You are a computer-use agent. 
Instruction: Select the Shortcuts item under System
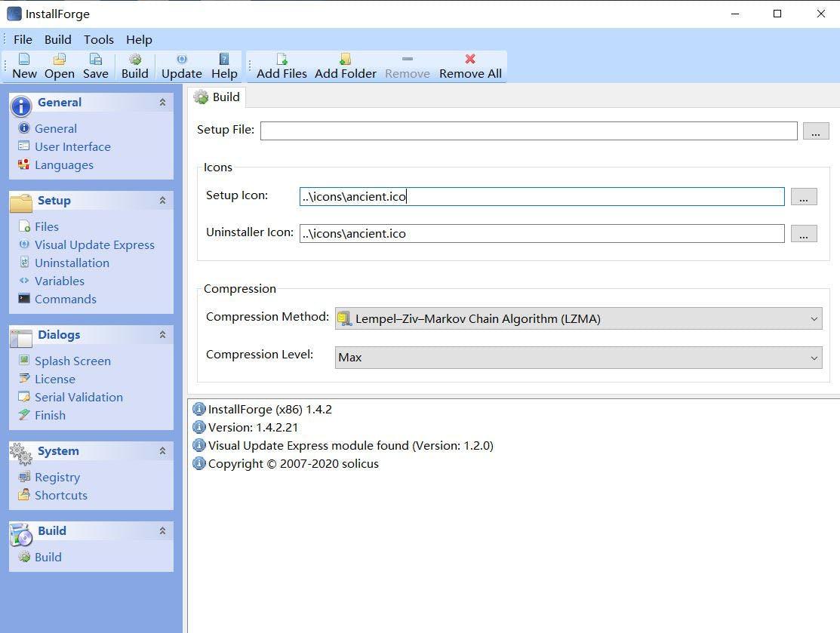tap(60, 495)
